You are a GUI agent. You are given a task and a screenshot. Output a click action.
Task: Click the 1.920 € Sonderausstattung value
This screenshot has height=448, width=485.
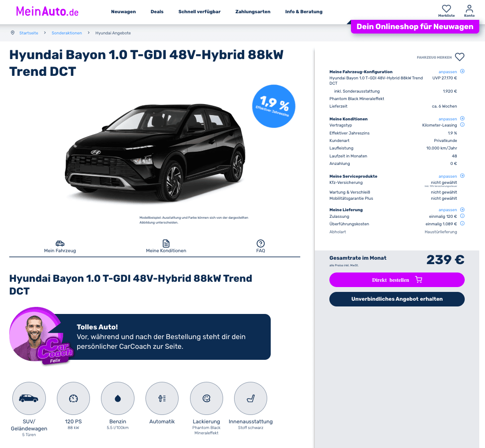[450, 91]
